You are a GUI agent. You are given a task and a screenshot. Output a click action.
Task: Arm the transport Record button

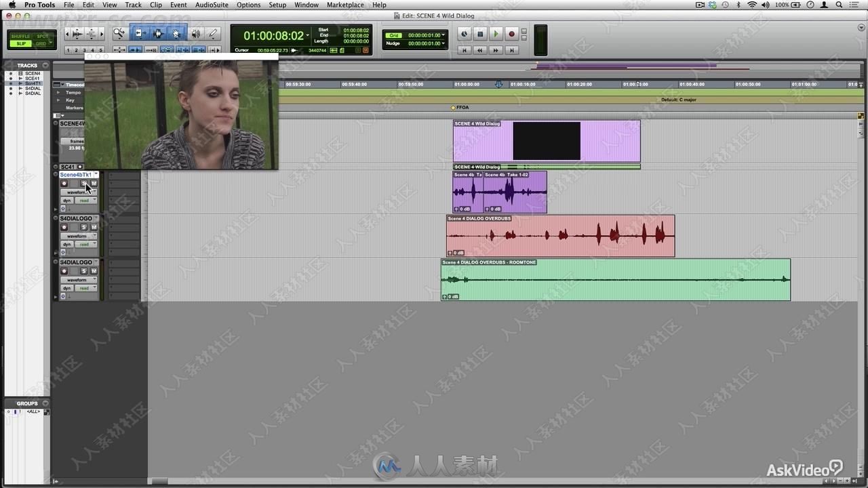(512, 34)
